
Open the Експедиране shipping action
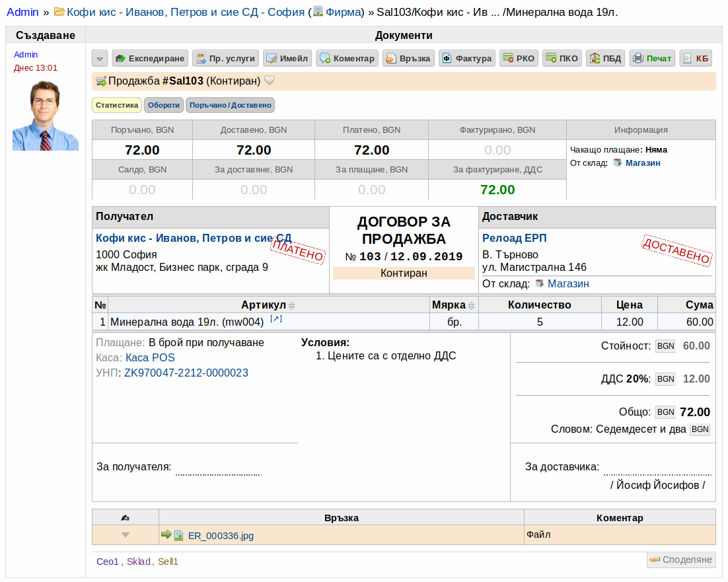[x=150, y=59]
